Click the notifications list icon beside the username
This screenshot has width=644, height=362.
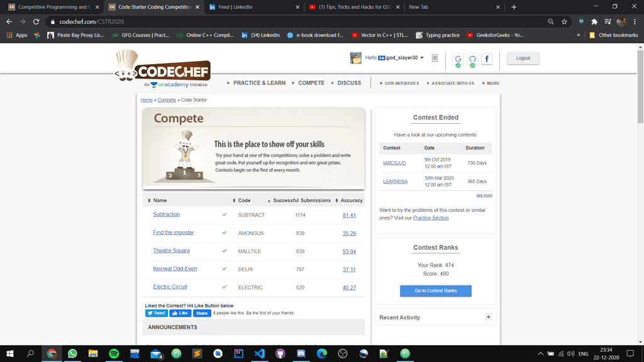click(x=435, y=57)
